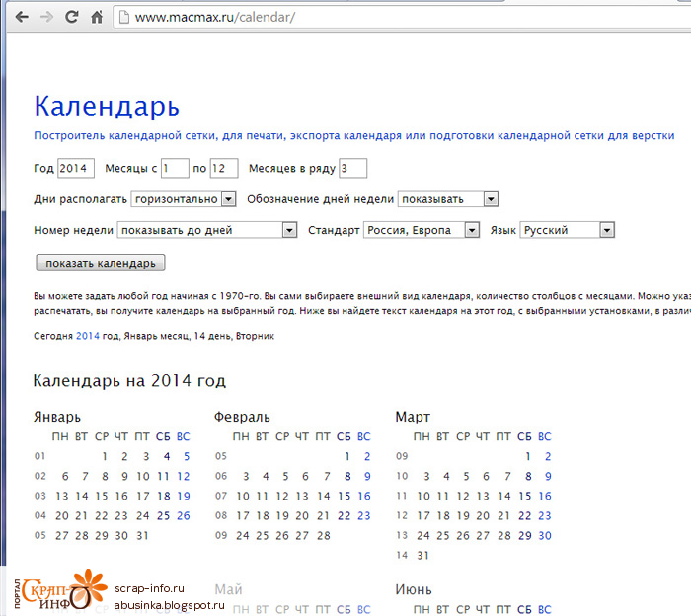The image size is (691, 616).
Task: Focus the Год year input field
Action: point(76,168)
